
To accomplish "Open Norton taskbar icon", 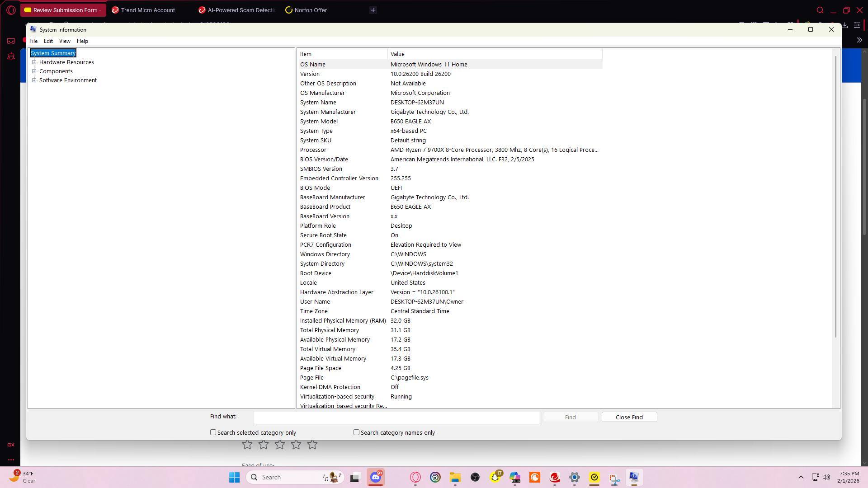I will pos(594,477).
